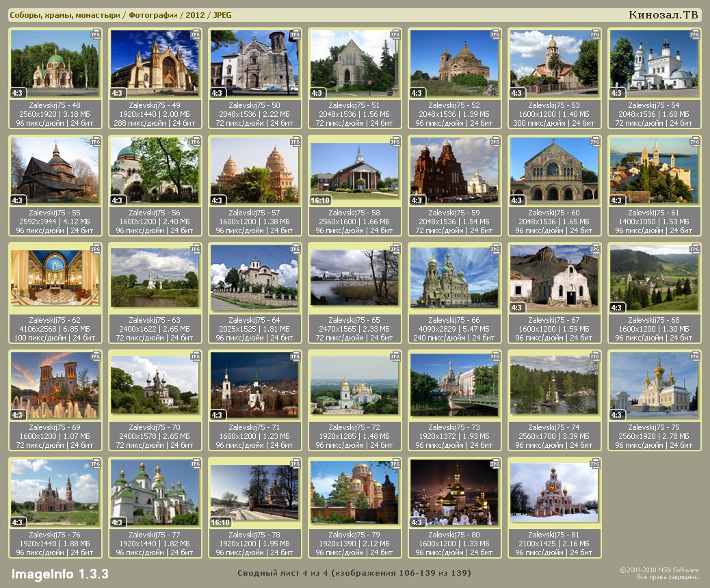Open the Zalevskij75 - 80 night church thumbnail

[x=455, y=492]
